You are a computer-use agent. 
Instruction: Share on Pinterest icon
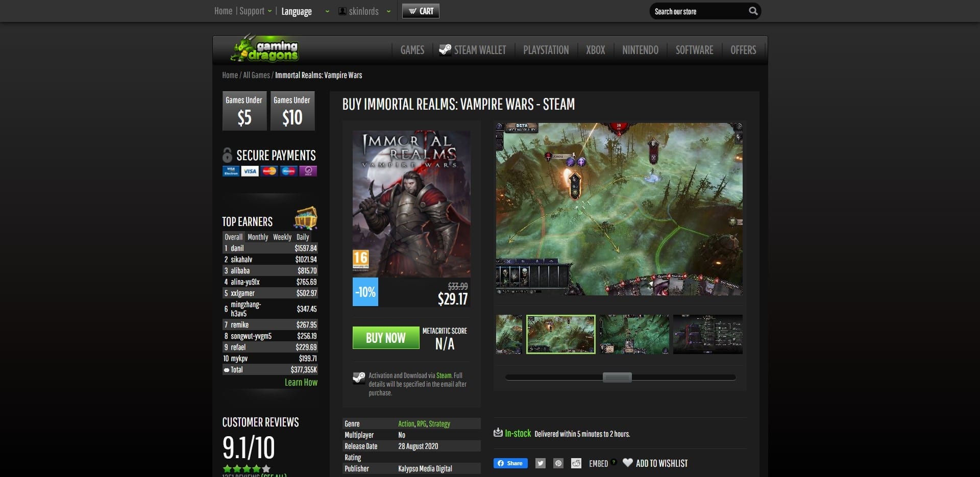point(558,463)
